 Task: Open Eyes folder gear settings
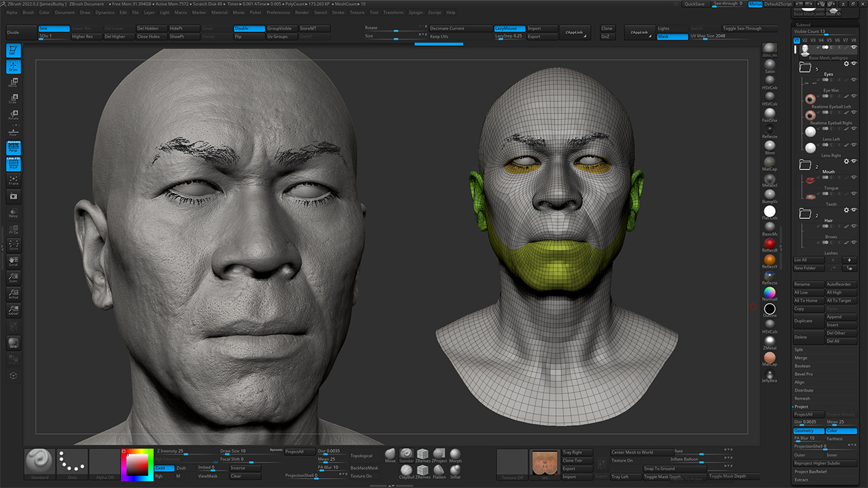[847, 63]
